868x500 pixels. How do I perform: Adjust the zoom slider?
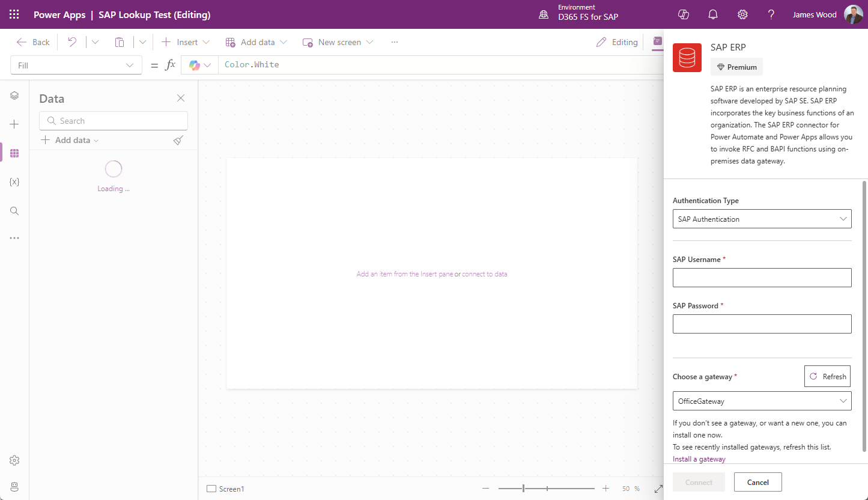(x=547, y=489)
